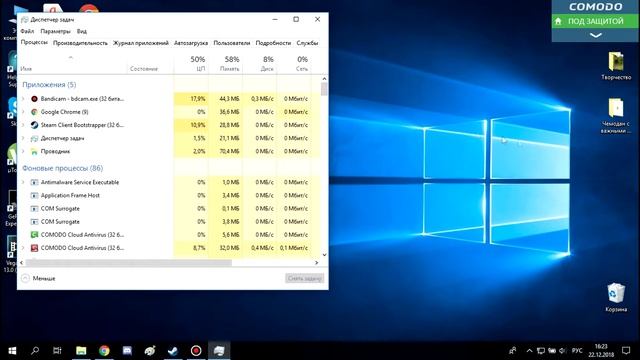Sort by the Сеть column header
640x360 pixels.
pos(294,64)
